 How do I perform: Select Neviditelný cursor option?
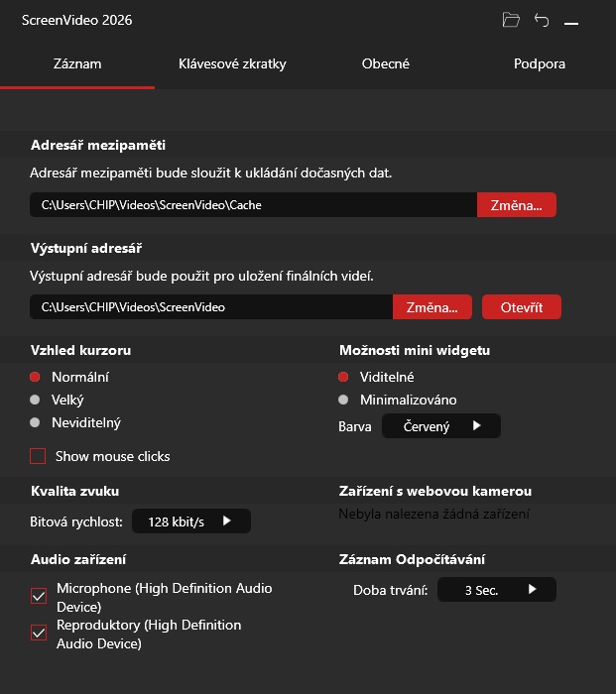[x=75, y=422]
